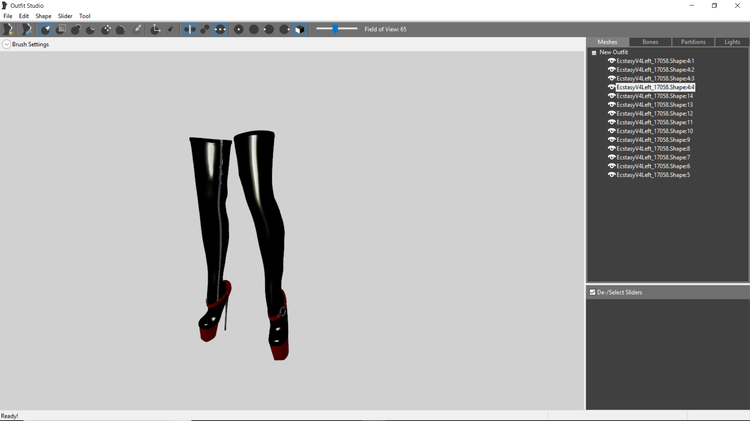The height and width of the screenshot is (421, 750).
Task: Toggle the perspective cube view icon
Action: tap(300, 29)
